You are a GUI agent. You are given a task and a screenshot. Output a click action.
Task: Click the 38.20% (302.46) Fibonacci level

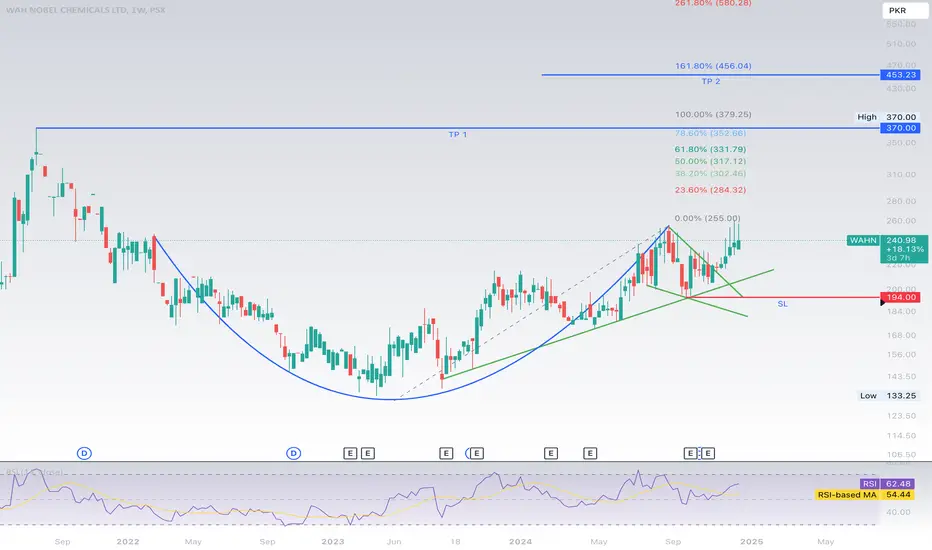point(710,174)
